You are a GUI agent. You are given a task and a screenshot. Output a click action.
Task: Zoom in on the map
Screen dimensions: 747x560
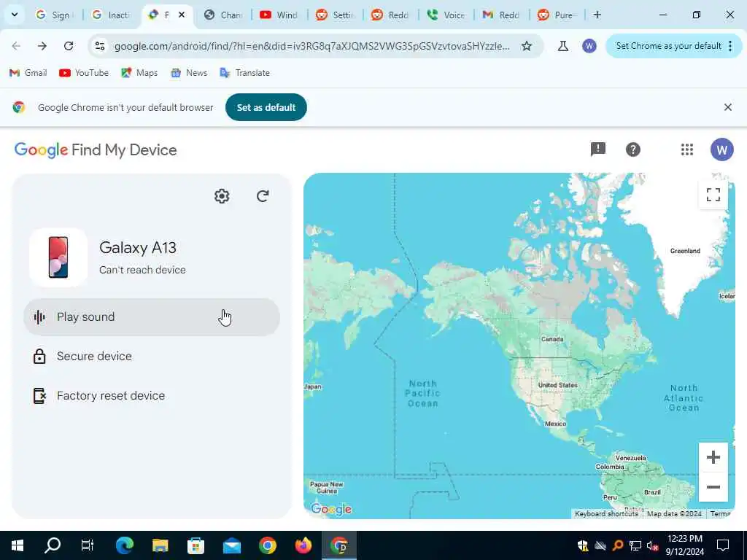[x=713, y=458]
